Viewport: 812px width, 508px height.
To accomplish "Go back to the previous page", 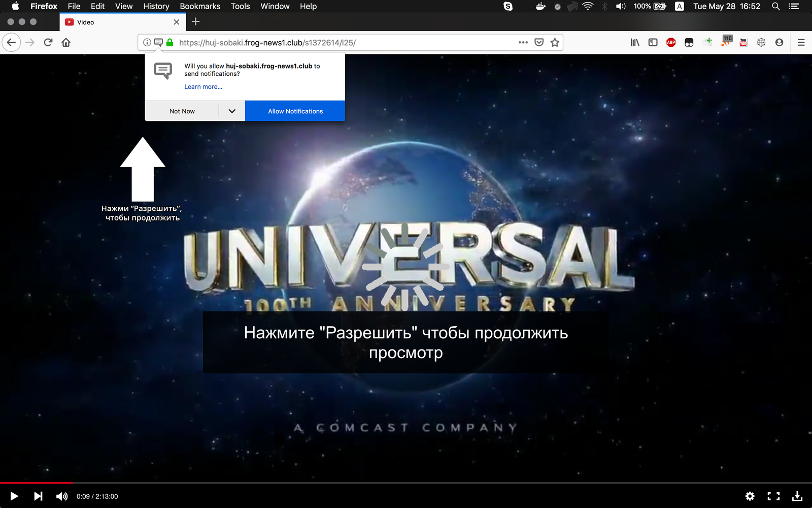I will pyautogui.click(x=11, y=42).
